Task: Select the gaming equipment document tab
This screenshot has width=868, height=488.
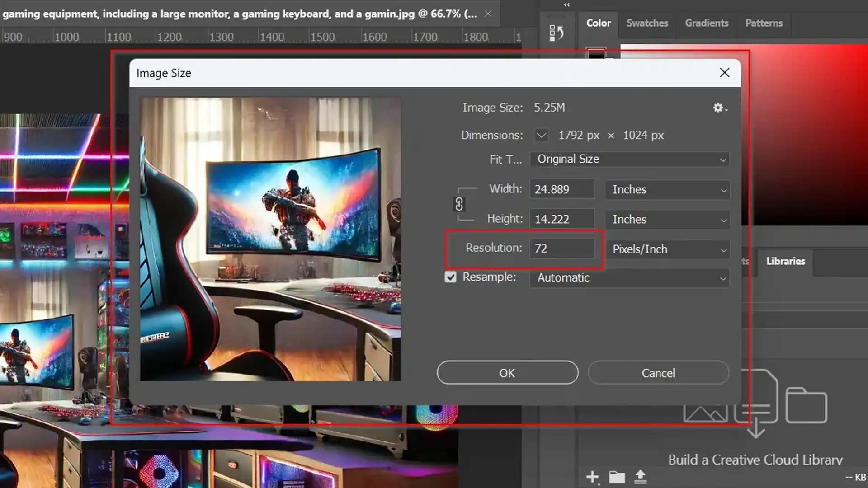Action: [x=240, y=14]
